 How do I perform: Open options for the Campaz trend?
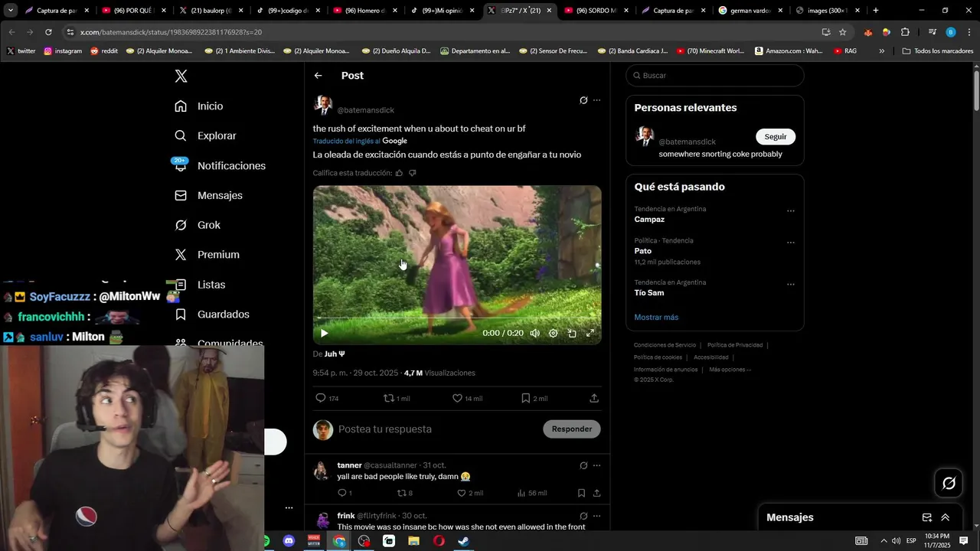[x=791, y=211]
